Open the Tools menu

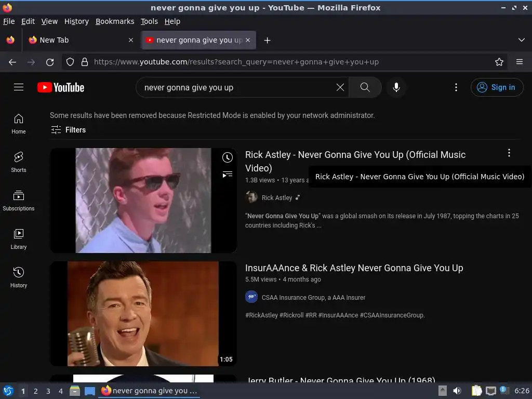coord(149,21)
